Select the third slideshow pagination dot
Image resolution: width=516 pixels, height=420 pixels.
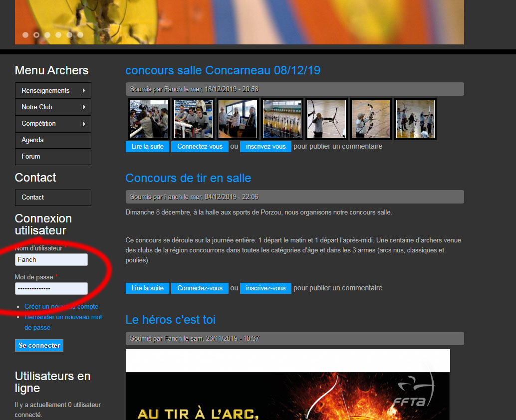pyautogui.click(x=47, y=35)
